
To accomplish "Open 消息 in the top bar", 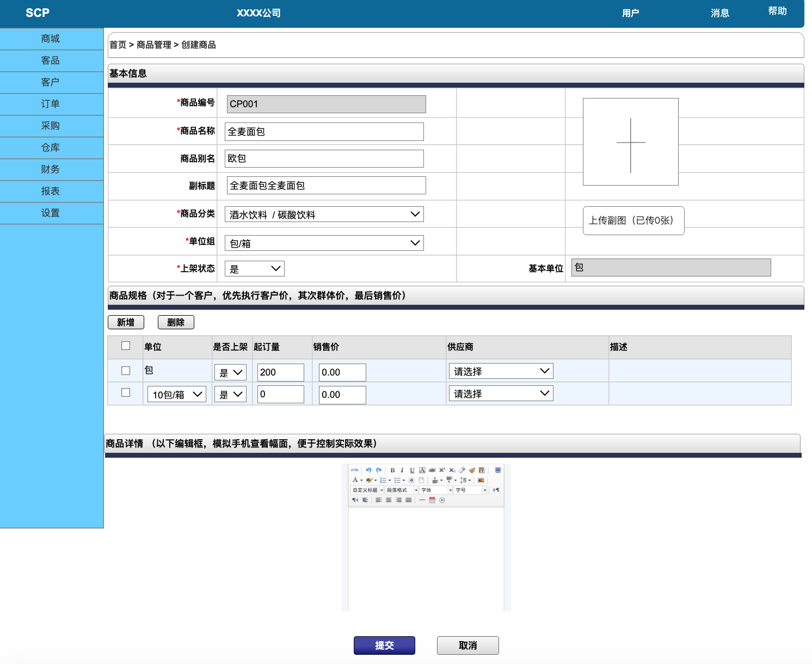I will click(x=719, y=13).
